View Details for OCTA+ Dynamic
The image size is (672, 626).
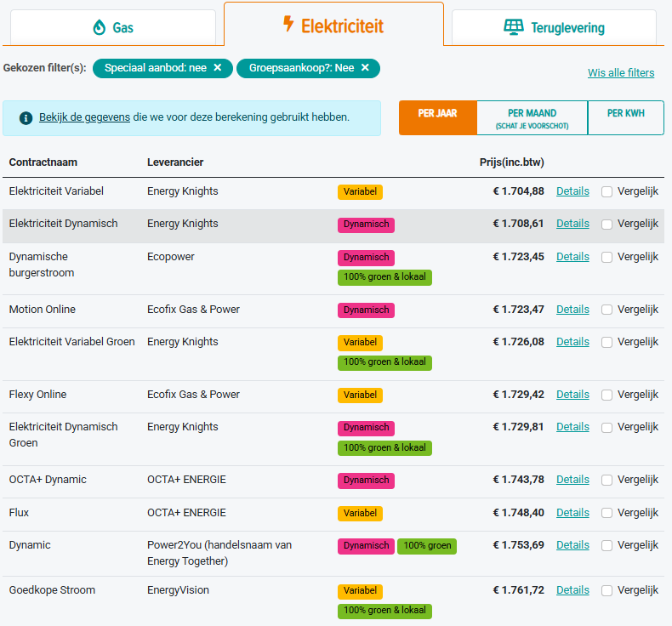[572, 480]
